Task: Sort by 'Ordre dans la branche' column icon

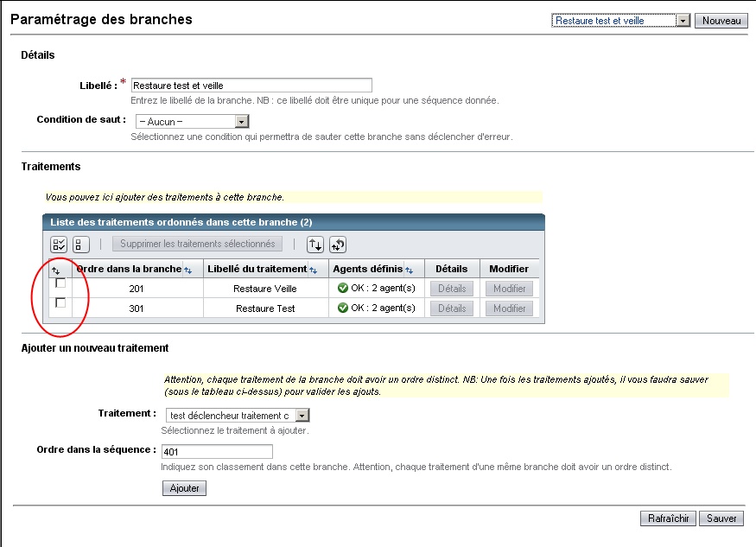Action: [x=187, y=270]
